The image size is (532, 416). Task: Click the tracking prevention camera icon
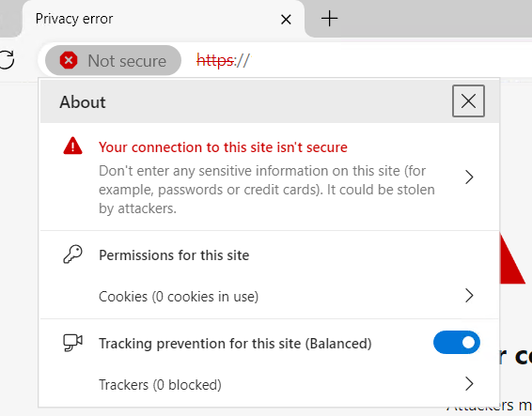(72, 343)
